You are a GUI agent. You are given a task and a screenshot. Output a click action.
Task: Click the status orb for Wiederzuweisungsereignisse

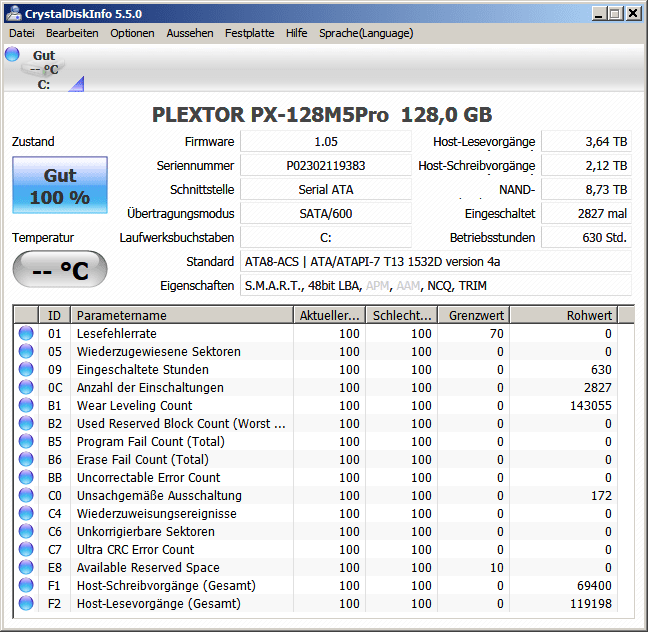tap(26, 513)
